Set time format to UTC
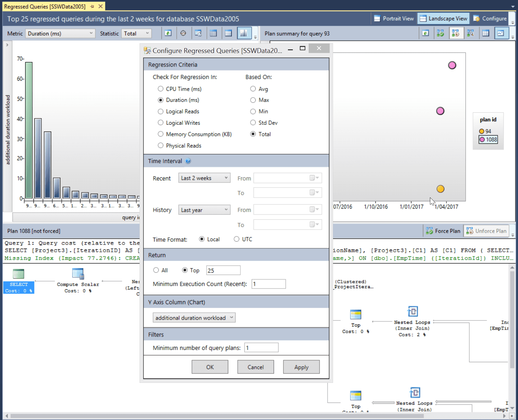Image resolution: width=518 pixels, height=420 pixels. pyautogui.click(x=236, y=239)
